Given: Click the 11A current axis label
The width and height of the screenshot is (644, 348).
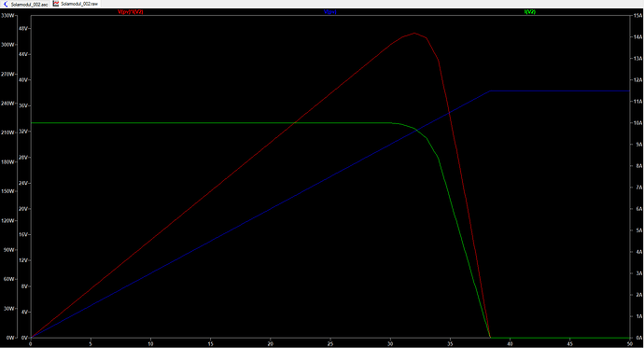Looking at the screenshot, I should coord(638,102).
